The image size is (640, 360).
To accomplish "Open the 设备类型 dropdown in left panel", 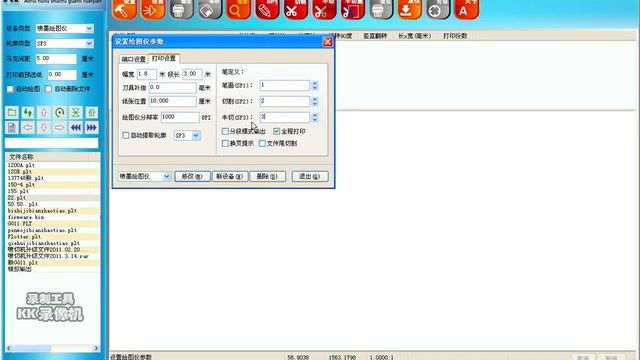I will click(x=89, y=28).
